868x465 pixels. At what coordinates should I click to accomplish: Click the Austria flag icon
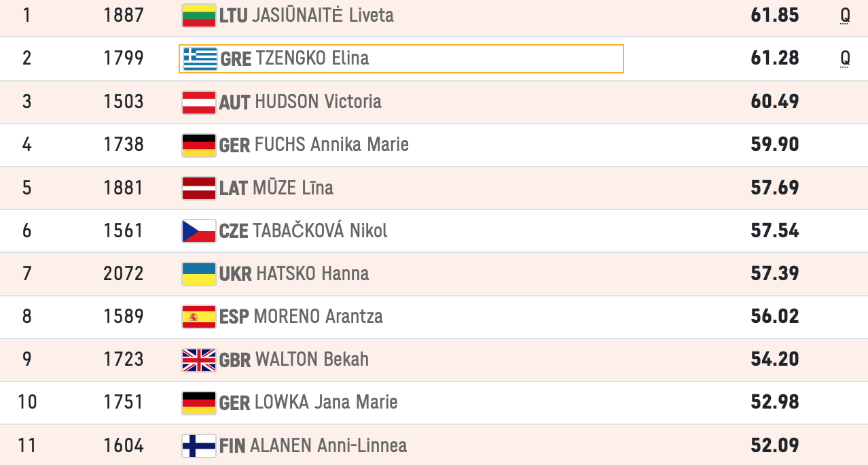coord(198,102)
